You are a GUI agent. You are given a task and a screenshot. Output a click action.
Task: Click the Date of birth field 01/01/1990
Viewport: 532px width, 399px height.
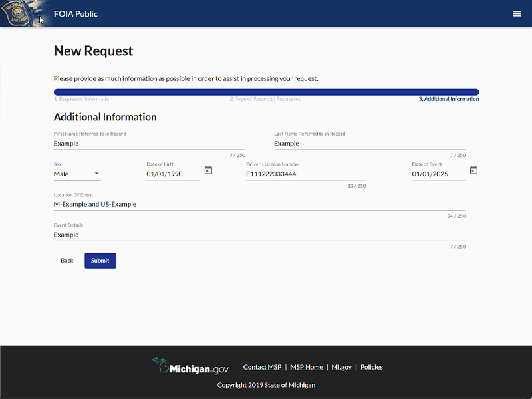(174, 174)
